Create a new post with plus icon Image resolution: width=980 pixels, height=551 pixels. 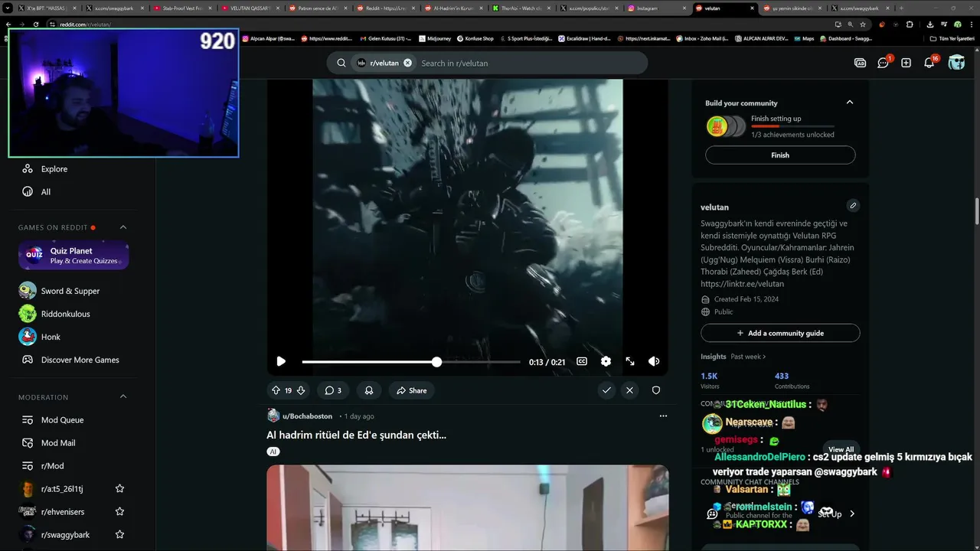(x=906, y=63)
